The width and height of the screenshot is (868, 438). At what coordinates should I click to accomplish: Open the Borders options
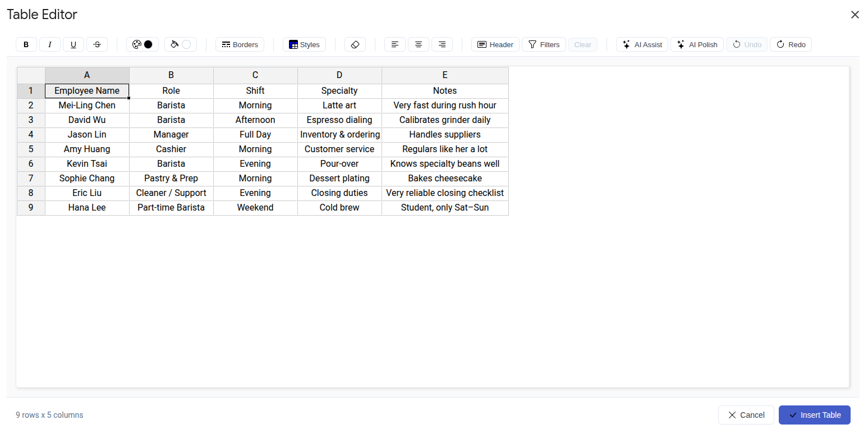[x=240, y=44]
